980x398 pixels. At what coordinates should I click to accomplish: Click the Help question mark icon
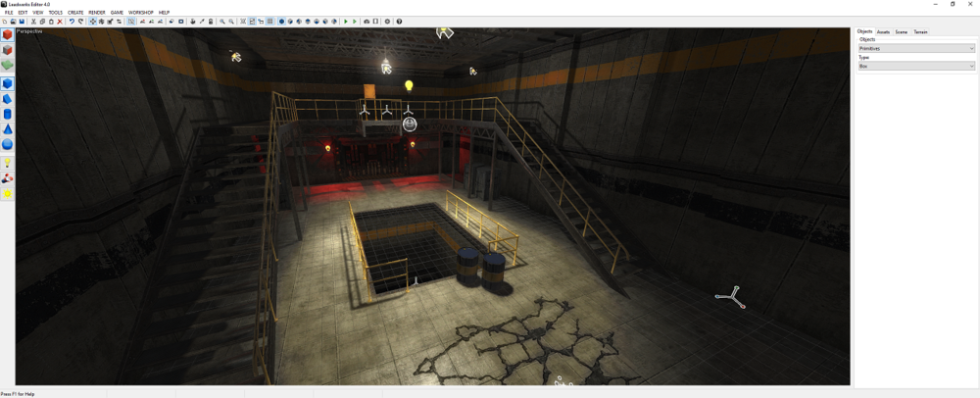click(x=399, y=22)
